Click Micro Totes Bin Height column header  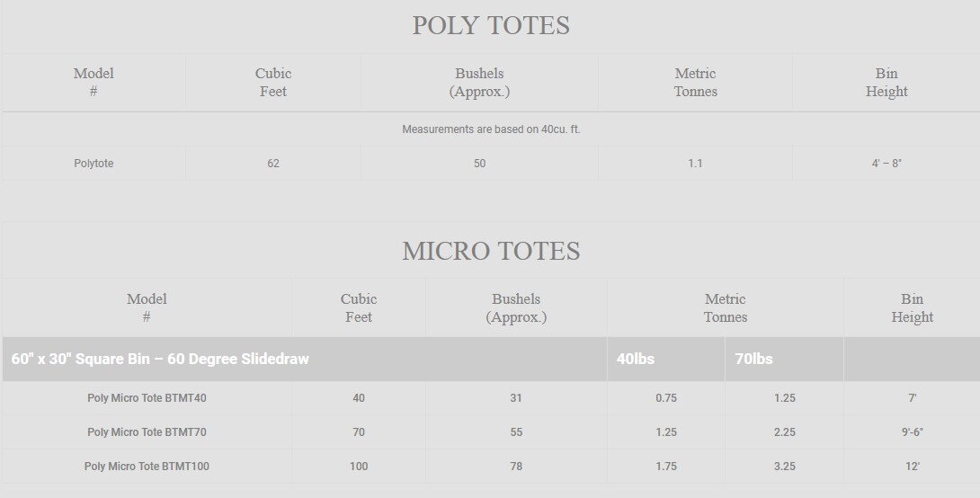pyautogui.click(x=912, y=308)
